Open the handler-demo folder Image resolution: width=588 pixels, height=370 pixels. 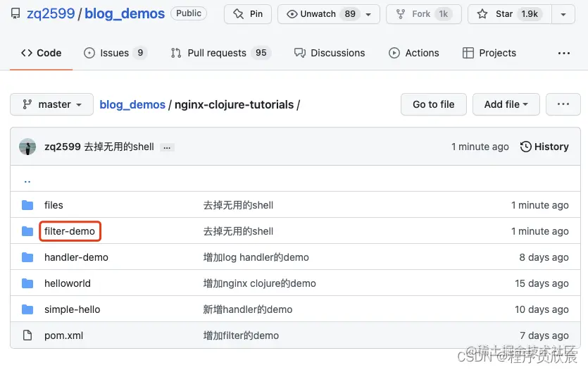76,257
